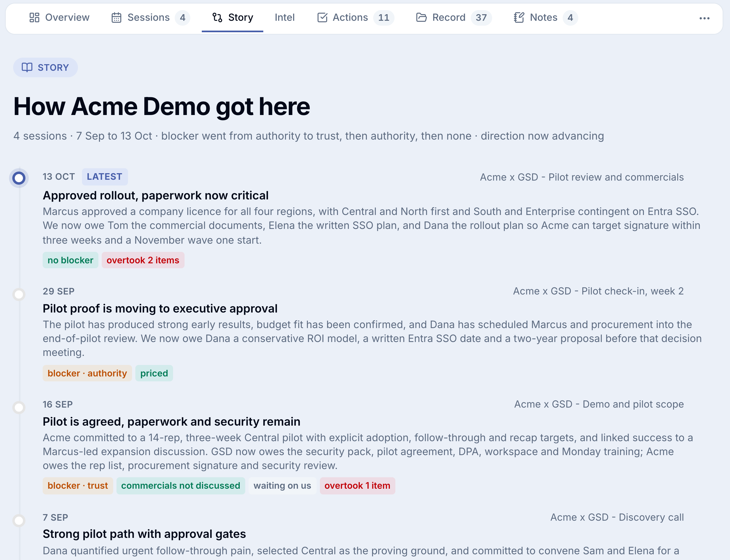Select the Story tab
The height and width of the screenshot is (560, 730).
(233, 17)
